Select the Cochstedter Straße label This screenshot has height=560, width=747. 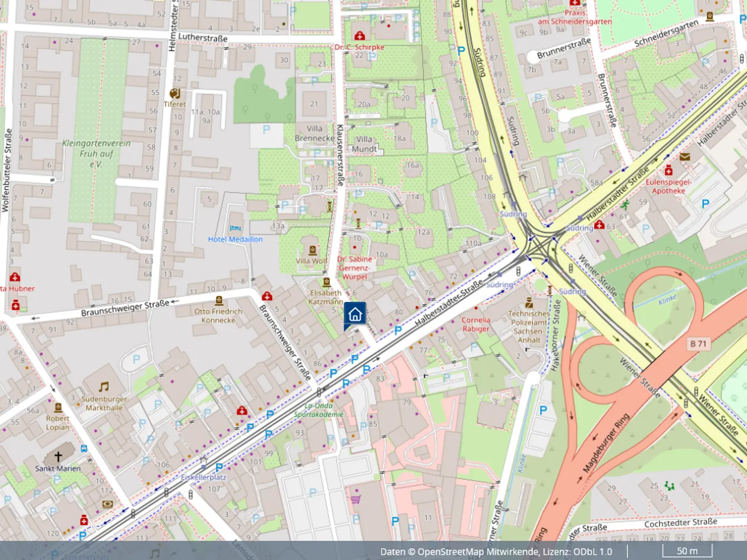681,522
